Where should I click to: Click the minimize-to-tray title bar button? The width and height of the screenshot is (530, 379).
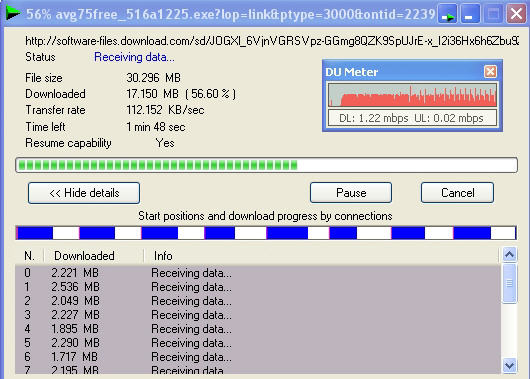[x=448, y=14]
